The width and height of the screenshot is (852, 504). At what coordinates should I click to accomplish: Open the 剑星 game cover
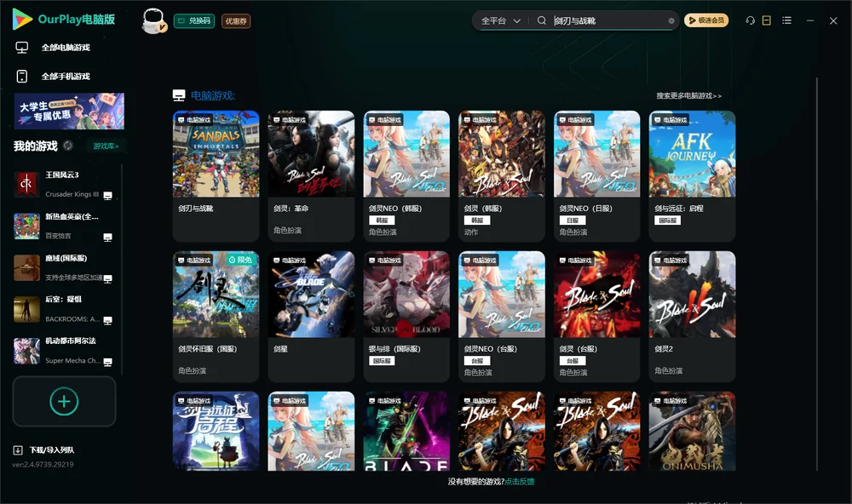(x=311, y=295)
